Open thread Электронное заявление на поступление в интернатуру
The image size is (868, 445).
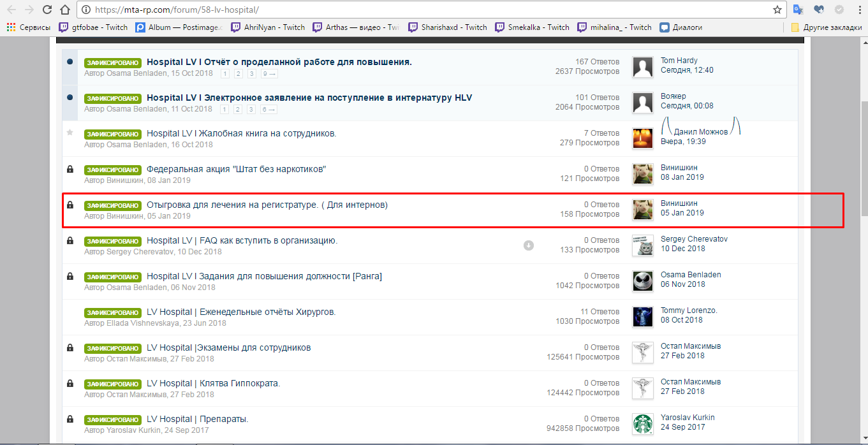click(x=309, y=98)
